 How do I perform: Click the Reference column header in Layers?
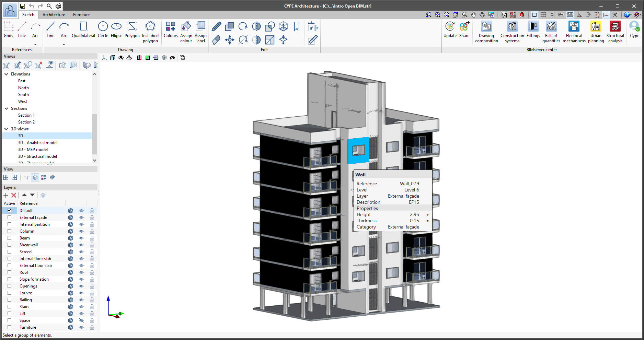tap(41, 203)
